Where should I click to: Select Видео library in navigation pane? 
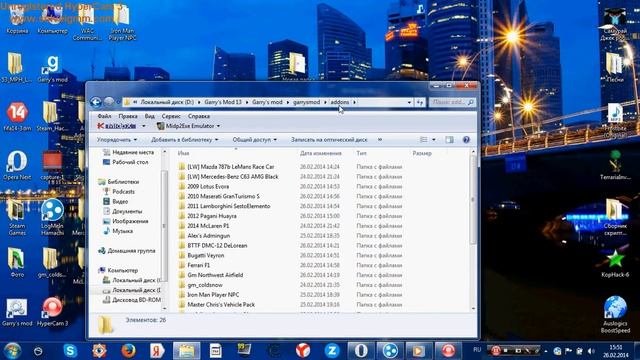click(120, 201)
